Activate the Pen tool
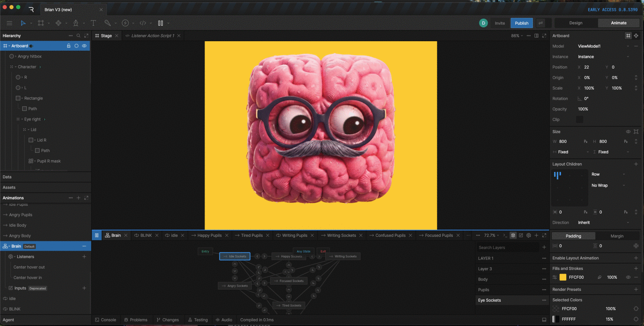Viewport: 644px width, 326px height. point(76,23)
